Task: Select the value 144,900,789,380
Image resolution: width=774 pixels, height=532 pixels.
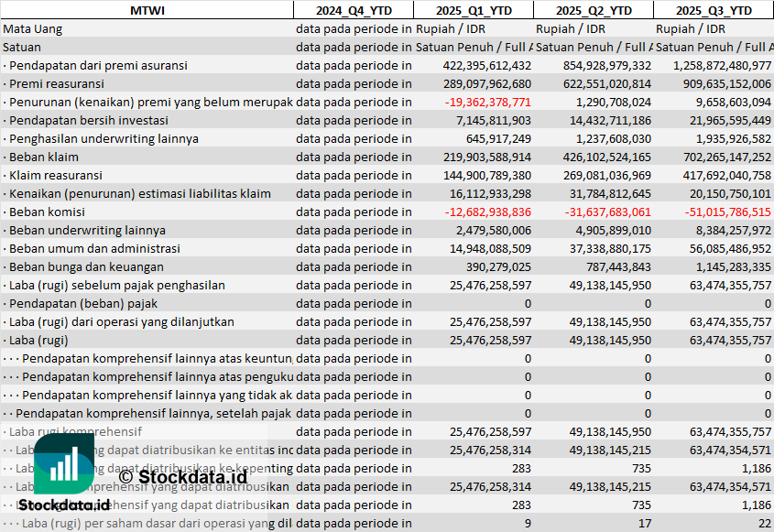Action: click(487, 175)
